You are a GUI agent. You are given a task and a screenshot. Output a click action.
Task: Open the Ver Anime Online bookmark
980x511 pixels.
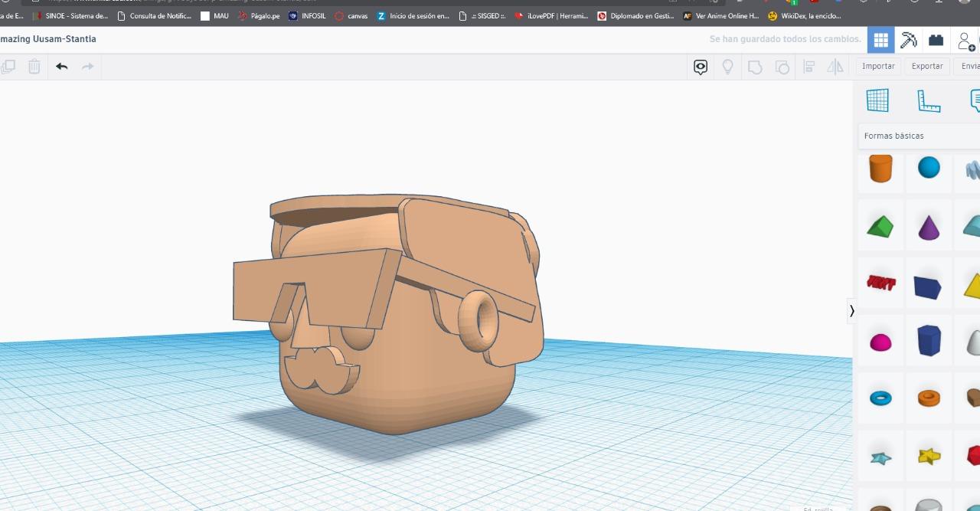[x=720, y=15]
